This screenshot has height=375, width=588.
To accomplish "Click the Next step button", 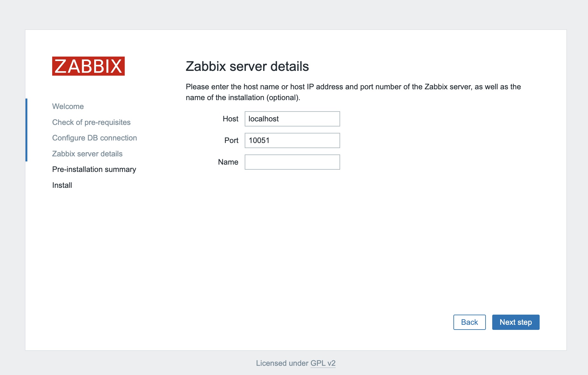I will coord(516,322).
